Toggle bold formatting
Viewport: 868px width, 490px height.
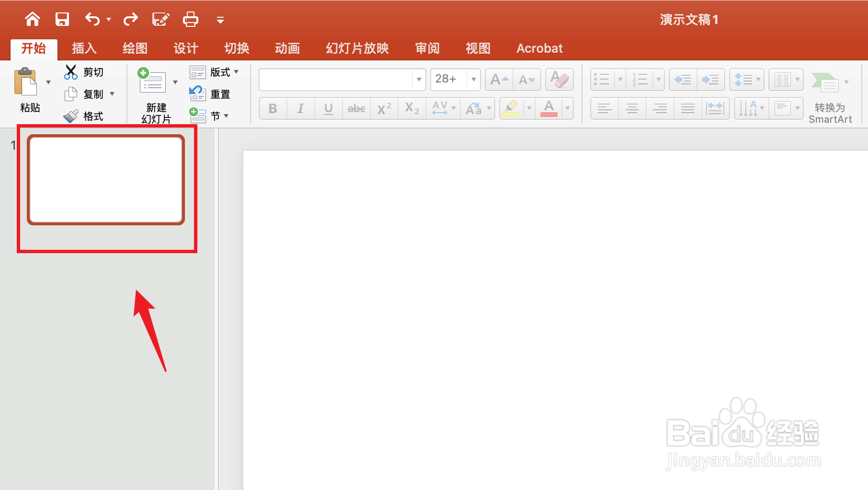273,109
